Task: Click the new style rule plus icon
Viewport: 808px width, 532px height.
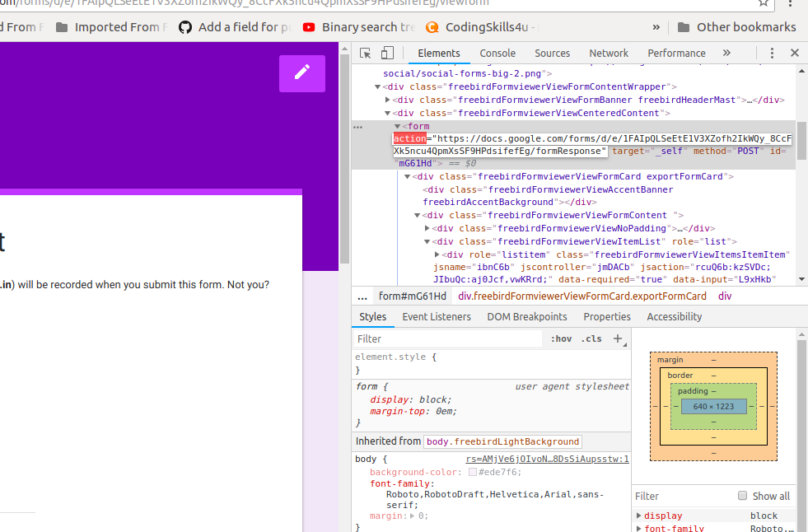Action: point(618,338)
